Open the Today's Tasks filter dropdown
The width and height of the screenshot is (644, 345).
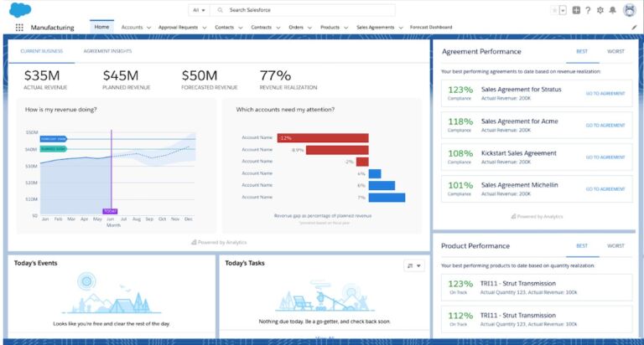point(414,265)
